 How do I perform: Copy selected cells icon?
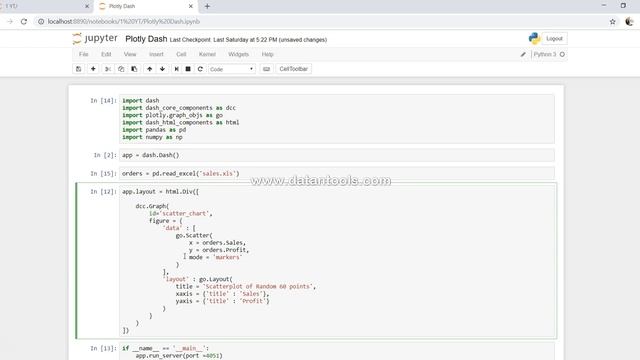(x=121, y=69)
